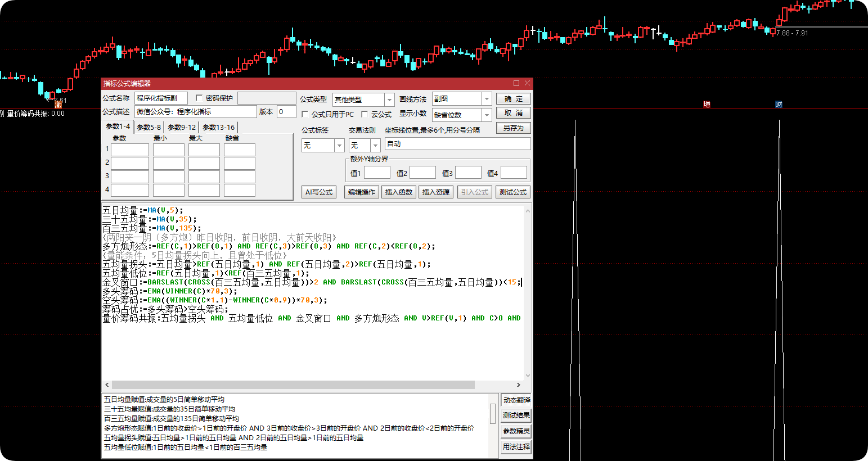Screen dimensions: 868x461
Task: Open 参数精灵
Action: click(x=516, y=431)
